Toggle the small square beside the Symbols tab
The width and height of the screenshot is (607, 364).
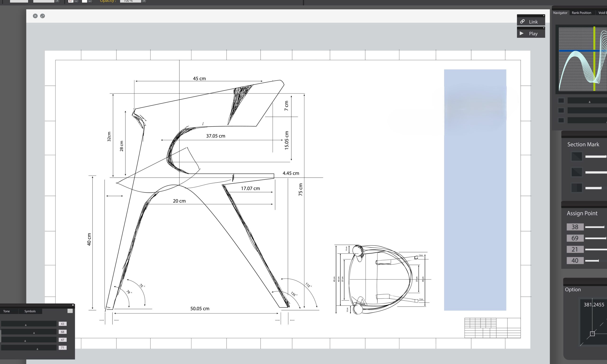coord(70,310)
